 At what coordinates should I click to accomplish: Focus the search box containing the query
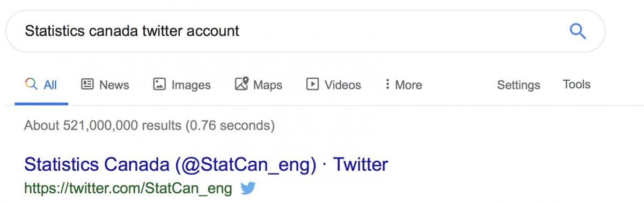coord(306,31)
